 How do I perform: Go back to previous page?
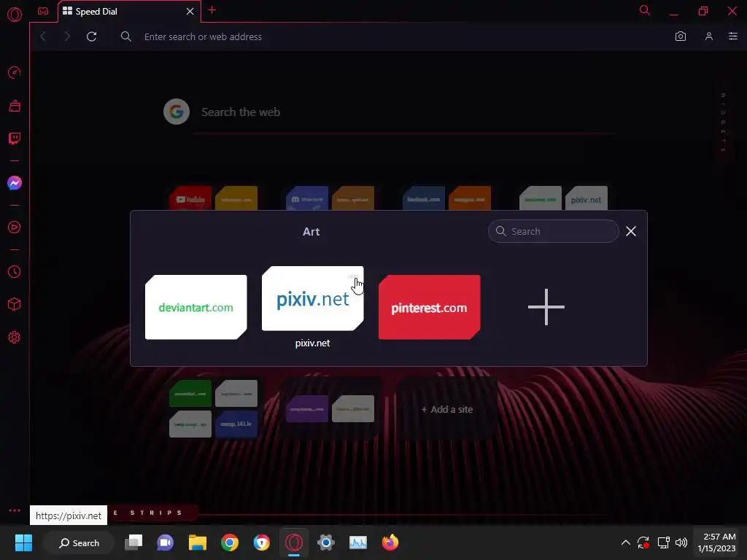(x=43, y=36)
